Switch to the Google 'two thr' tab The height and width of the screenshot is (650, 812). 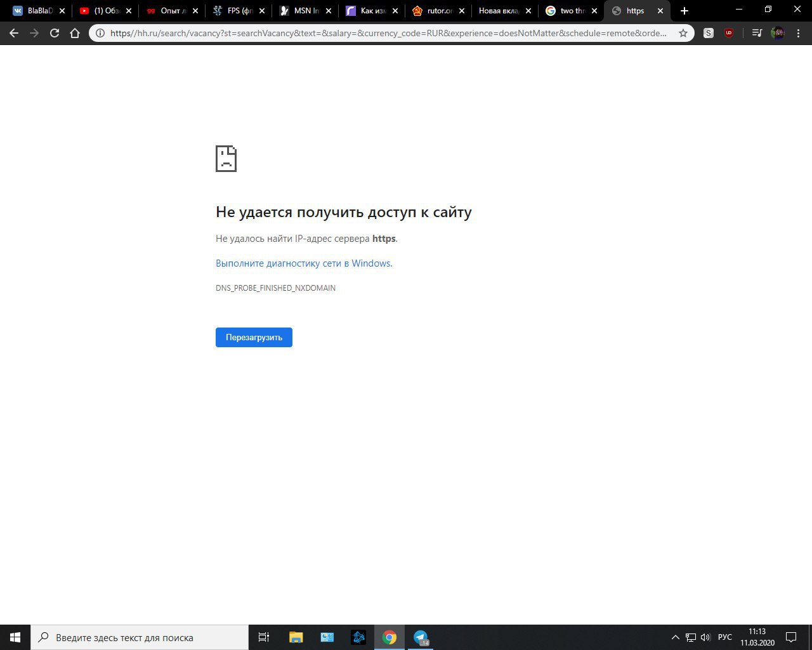pos(571,11)
